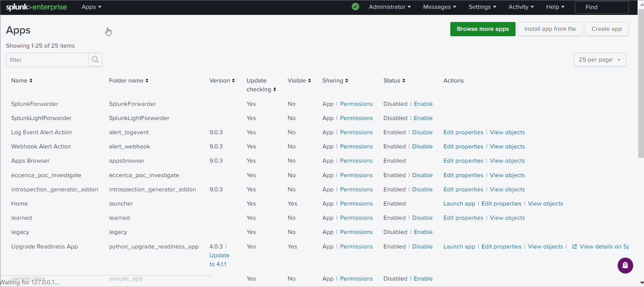This screenshot has height=287, width=644.
Task: Click the Splunk Enterprise logo
Action: 37,7
